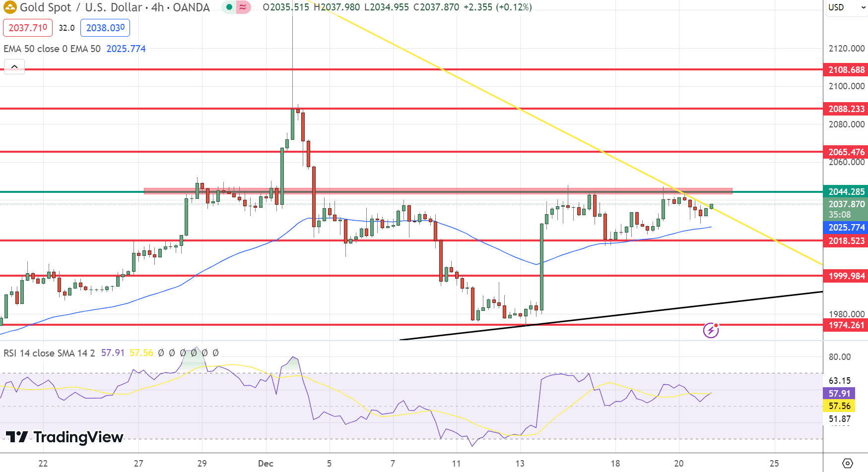Click the 25 date label on time axis

point(774,464)
